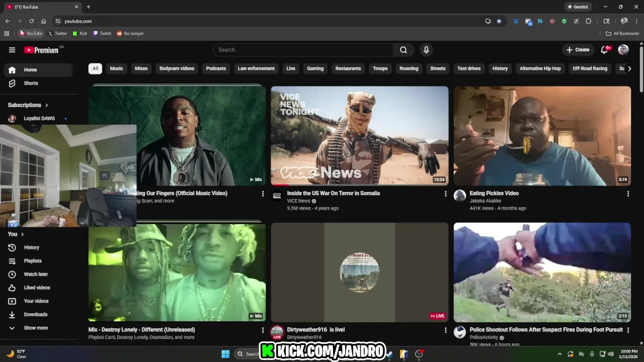
Task: Select the All category chip
Action: pos(95,68)
